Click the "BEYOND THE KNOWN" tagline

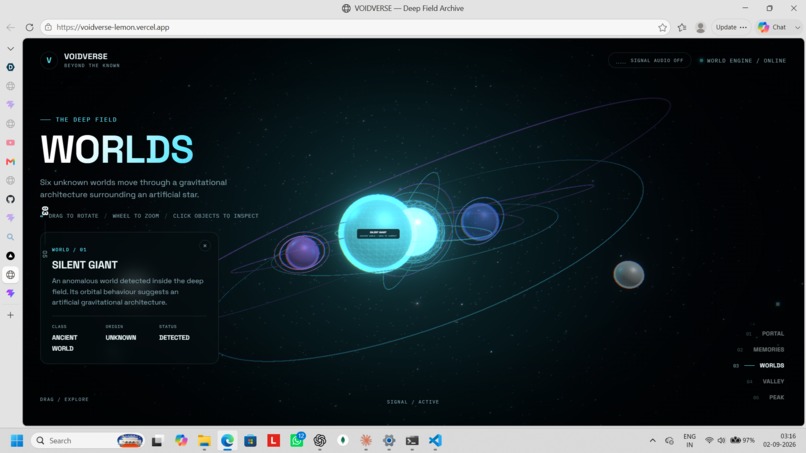point(91,66)
